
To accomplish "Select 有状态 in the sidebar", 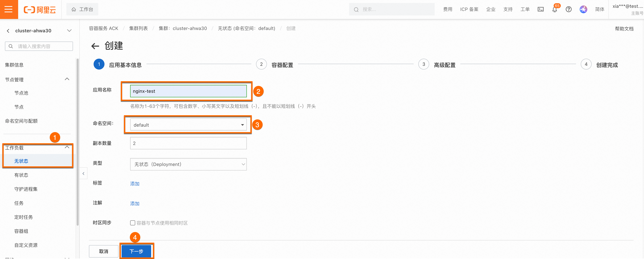I will (21, 175).
